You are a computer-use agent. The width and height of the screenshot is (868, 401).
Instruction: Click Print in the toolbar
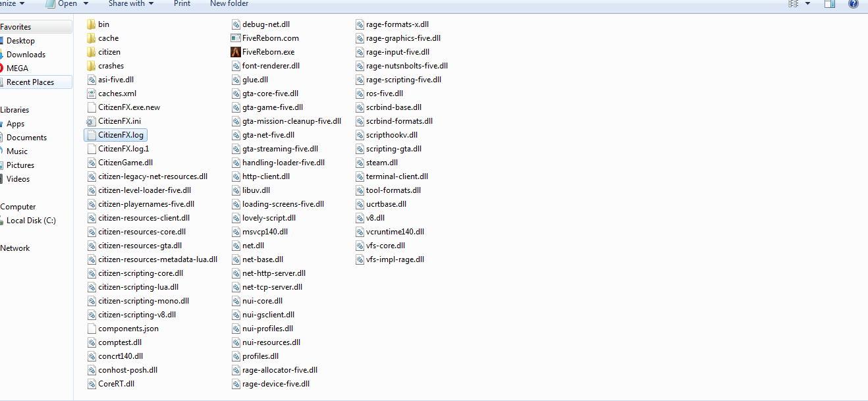click(182, 3)
